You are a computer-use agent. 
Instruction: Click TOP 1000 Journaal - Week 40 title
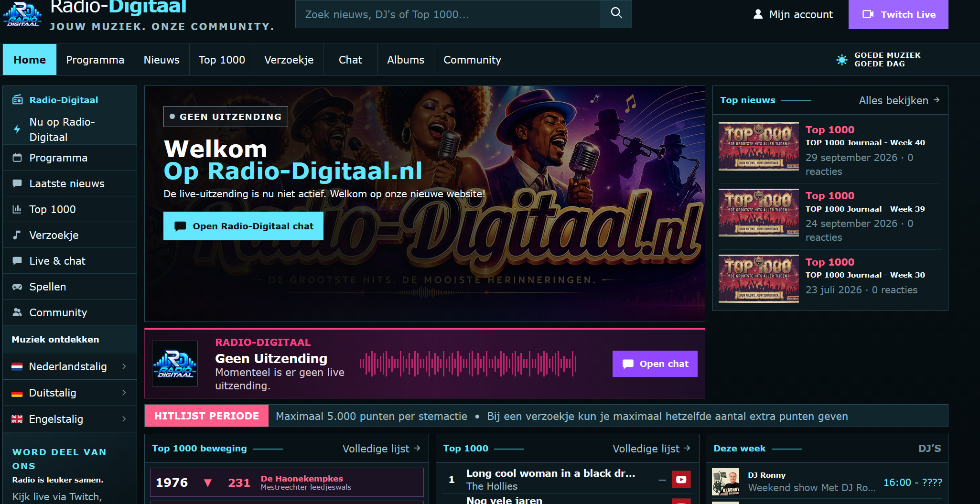(865, 143)
